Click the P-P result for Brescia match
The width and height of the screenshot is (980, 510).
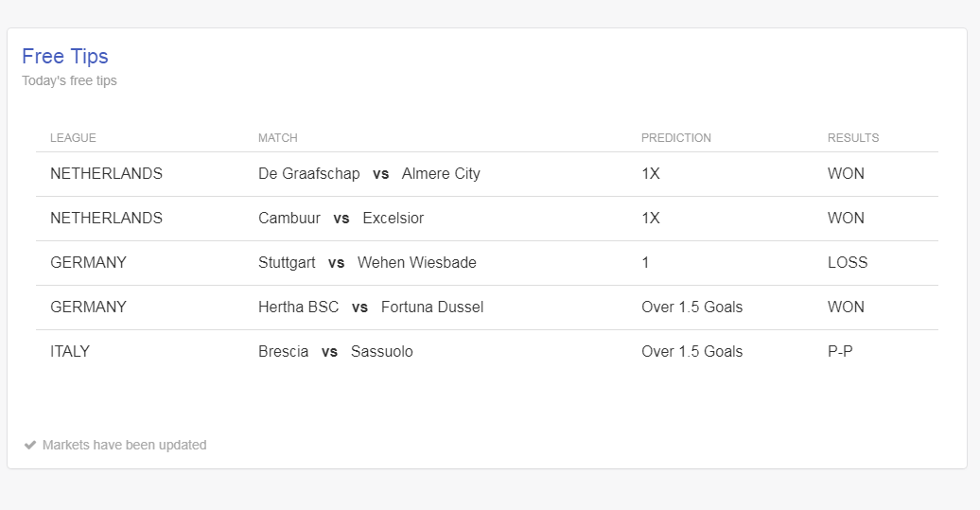point(840,351)
